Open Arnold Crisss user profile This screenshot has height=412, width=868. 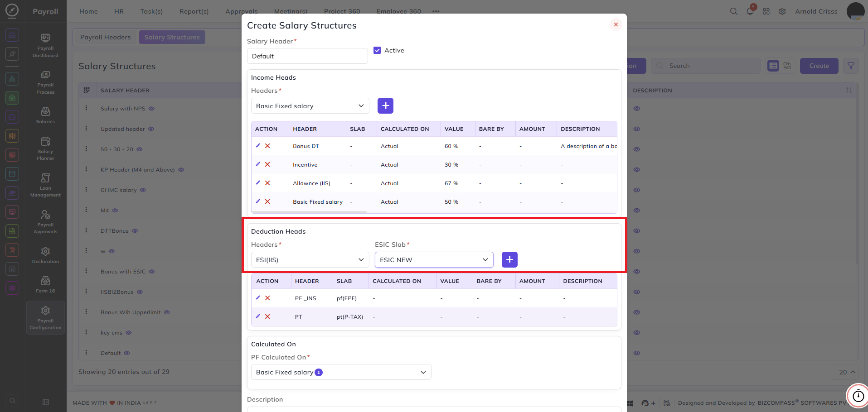(816, 11)
